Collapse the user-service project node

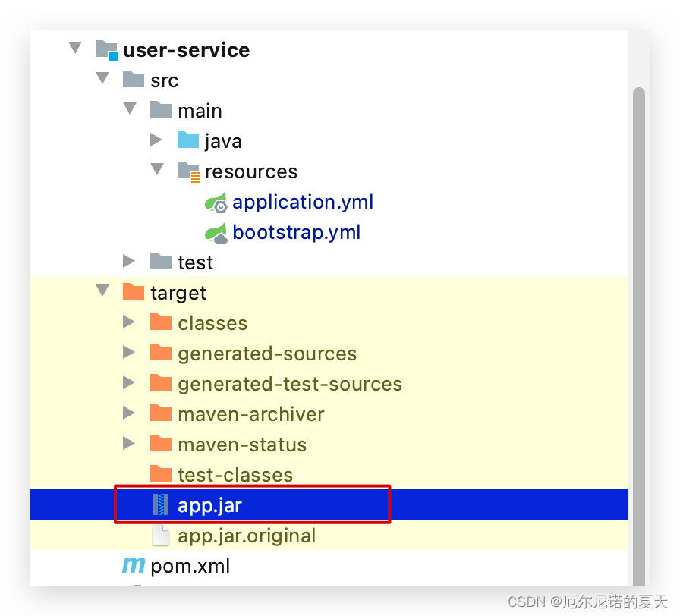pos(74,48)
